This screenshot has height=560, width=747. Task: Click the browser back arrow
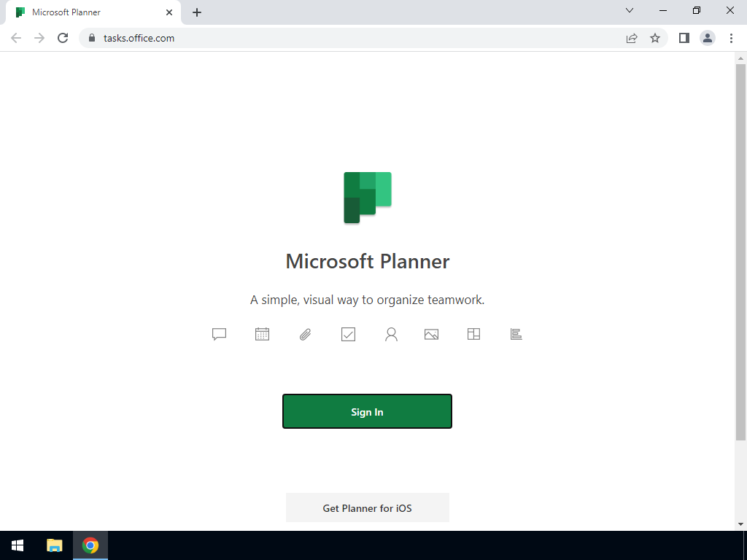pos(16,38)
